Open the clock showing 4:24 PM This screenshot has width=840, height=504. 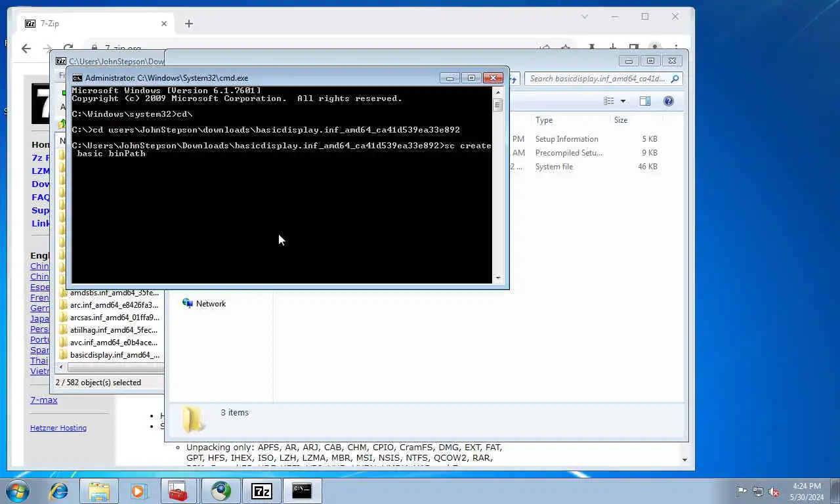point(807,491)
